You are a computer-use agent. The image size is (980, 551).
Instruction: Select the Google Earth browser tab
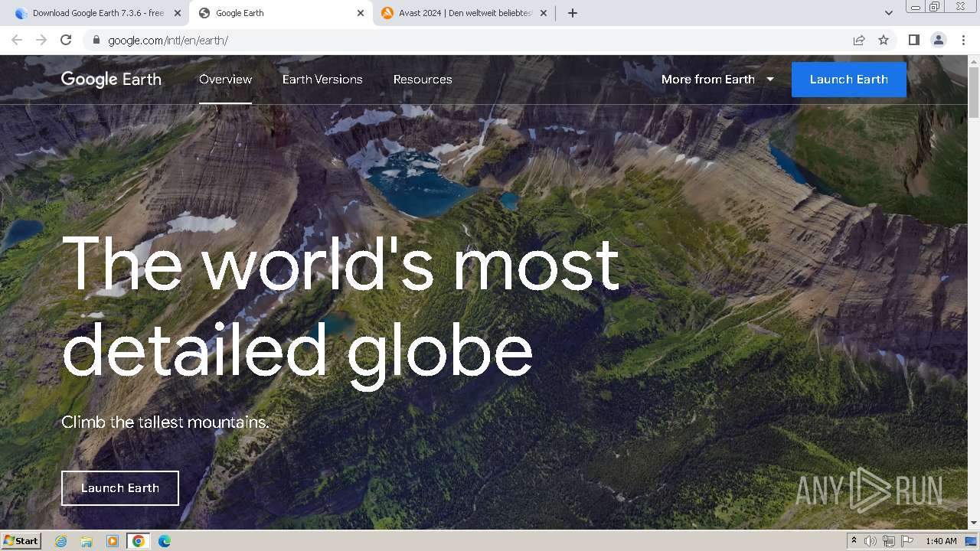click(280, 13)
